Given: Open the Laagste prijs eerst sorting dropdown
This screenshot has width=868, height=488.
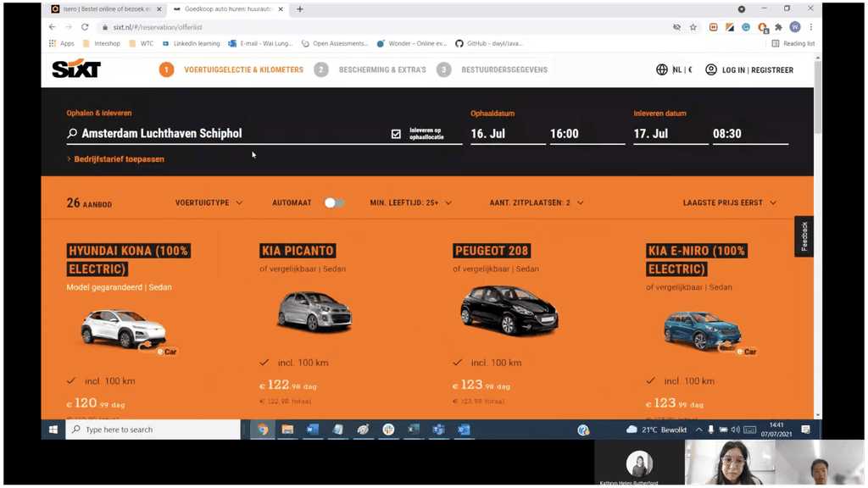Looking at the screenshot, I should point(729,203).
